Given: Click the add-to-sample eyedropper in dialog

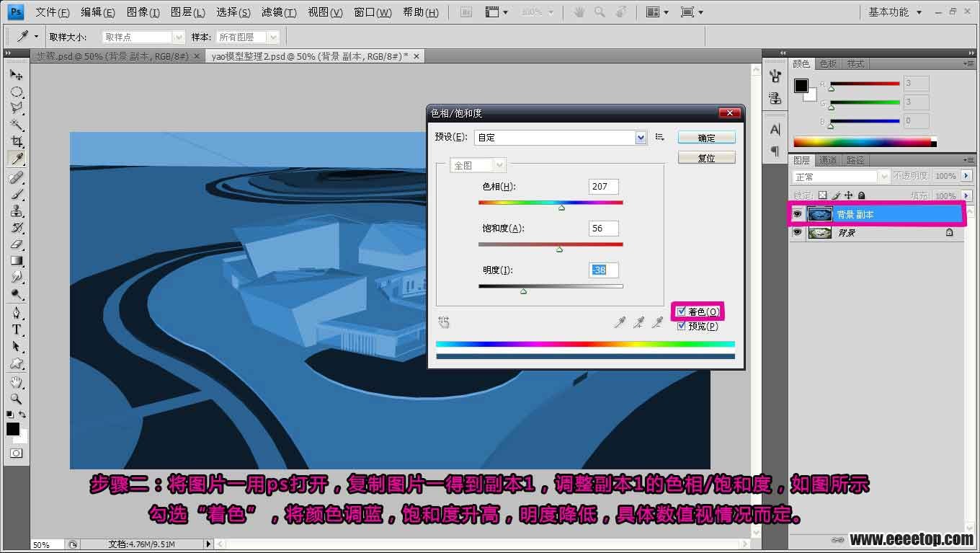Looking at the screenshot, I should (x=638, y=322).
